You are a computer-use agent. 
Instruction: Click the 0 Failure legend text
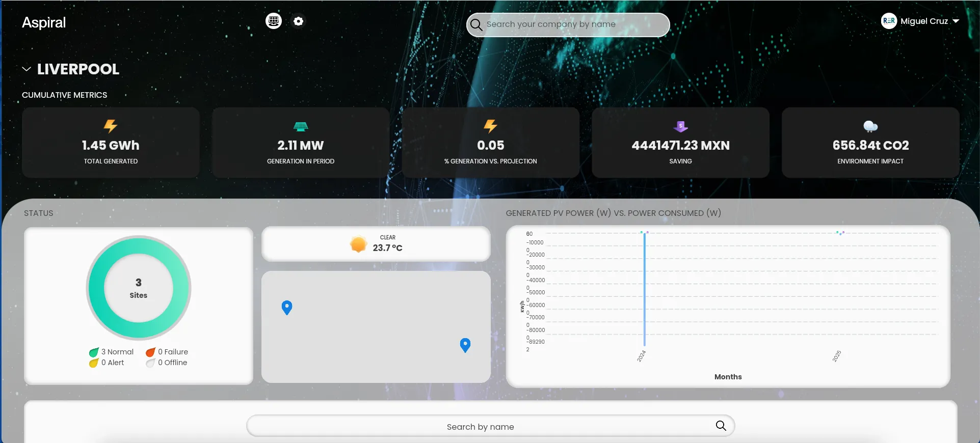click(x=173, y=352)
